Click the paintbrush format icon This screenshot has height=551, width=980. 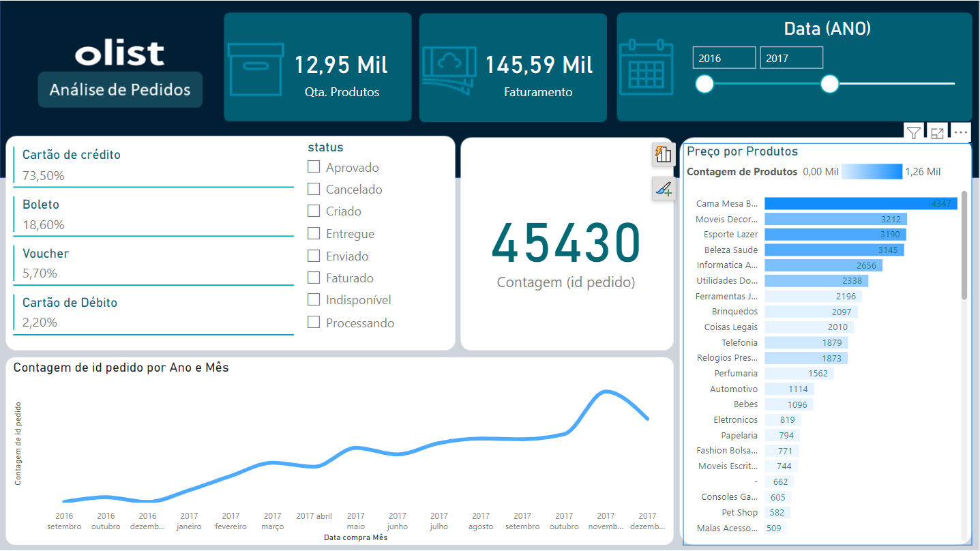pos(663,189)
